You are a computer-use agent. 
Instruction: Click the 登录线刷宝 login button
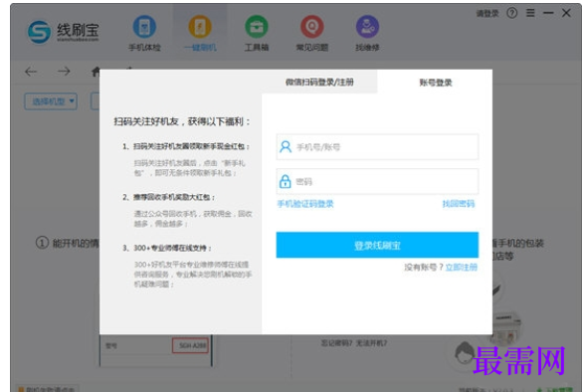point(377,245)
